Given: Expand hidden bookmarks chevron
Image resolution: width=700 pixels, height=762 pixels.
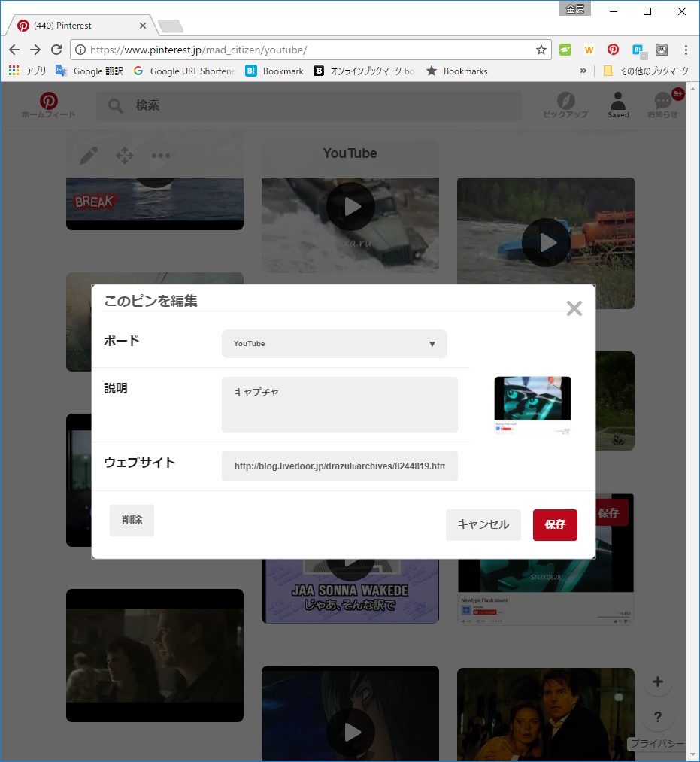Looking at the screenshot, I should [583, 71].
